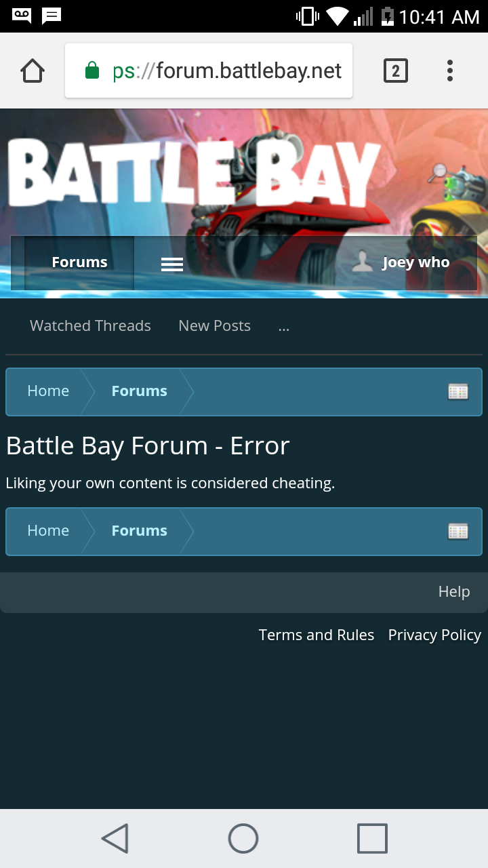Screen dimensions: 488x868
Task: Click the bottom breadcrumb quick navigation icon
Action: (x=458, y=531)
